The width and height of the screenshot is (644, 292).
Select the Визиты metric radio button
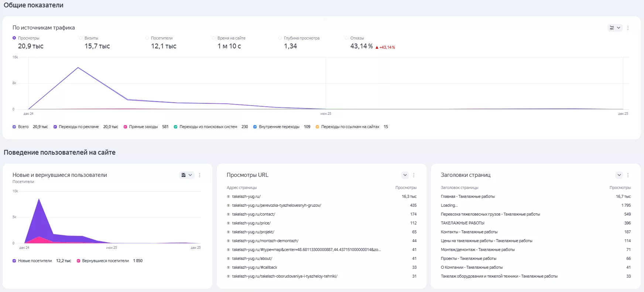coord(80,38)
